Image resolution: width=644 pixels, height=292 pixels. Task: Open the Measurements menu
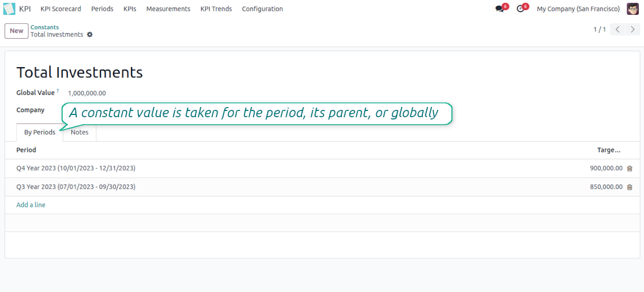168,9
